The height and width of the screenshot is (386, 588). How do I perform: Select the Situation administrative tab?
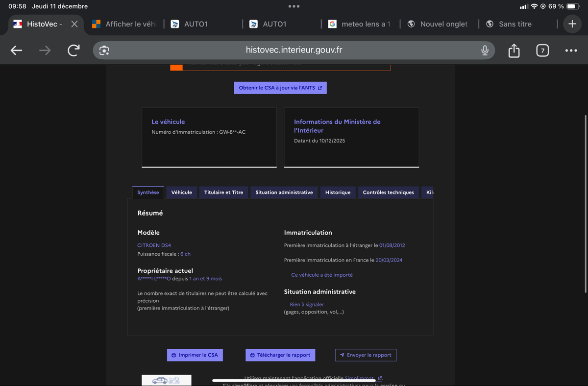284,193
